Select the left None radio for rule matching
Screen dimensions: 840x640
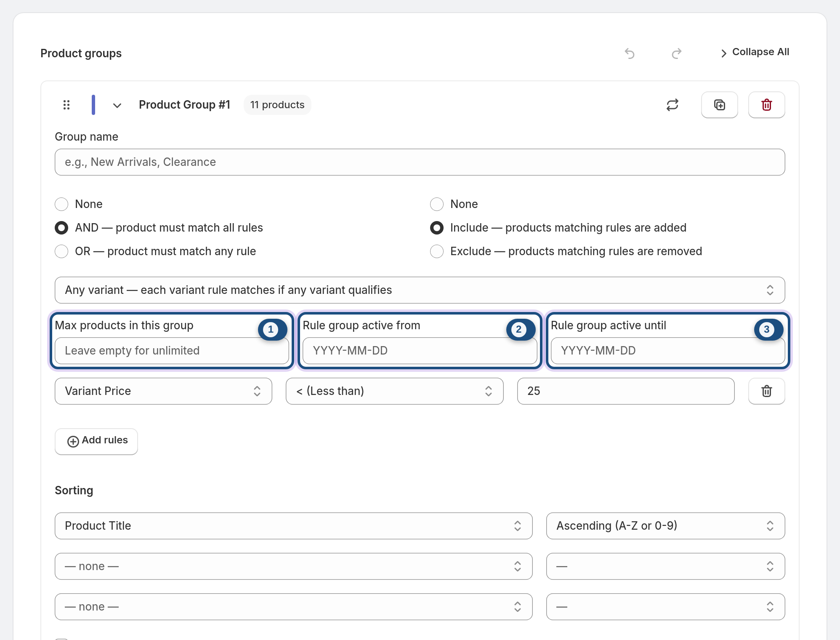[61, 204]
